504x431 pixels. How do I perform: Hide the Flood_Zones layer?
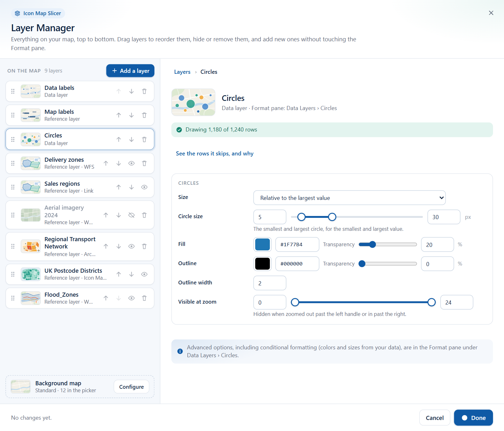pyautogui.click(x=131, y=298)
